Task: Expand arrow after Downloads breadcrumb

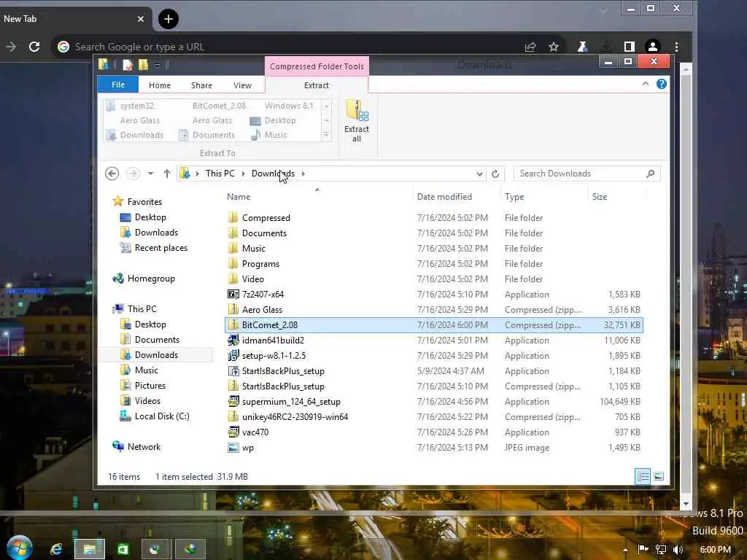Action: coord(303,174)
